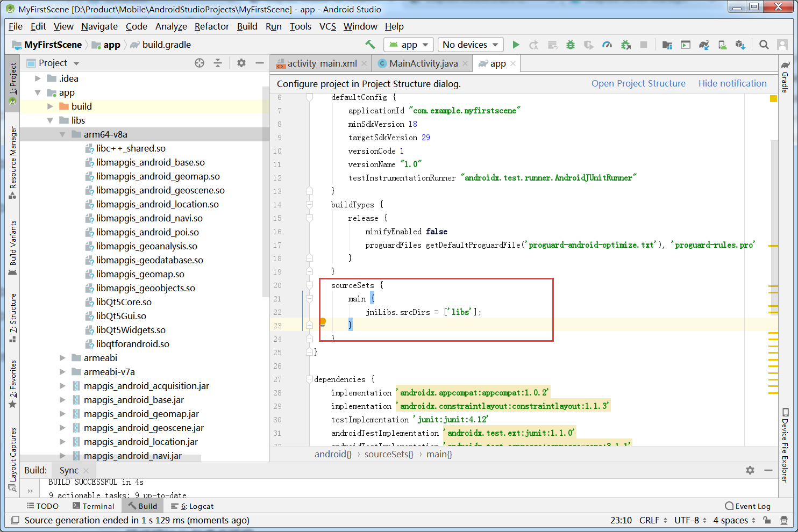Click Select Opened File target icon

(199, 63)
